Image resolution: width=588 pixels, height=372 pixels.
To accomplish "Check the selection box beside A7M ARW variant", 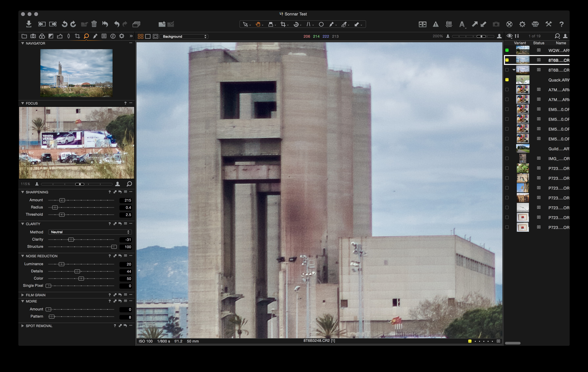I will (507, 89).
